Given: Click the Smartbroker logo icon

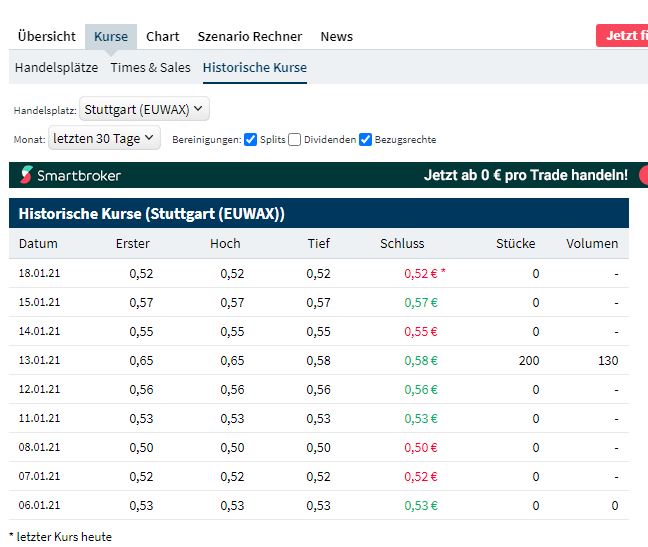Looking at the screenshot, I should coord(26,175).
